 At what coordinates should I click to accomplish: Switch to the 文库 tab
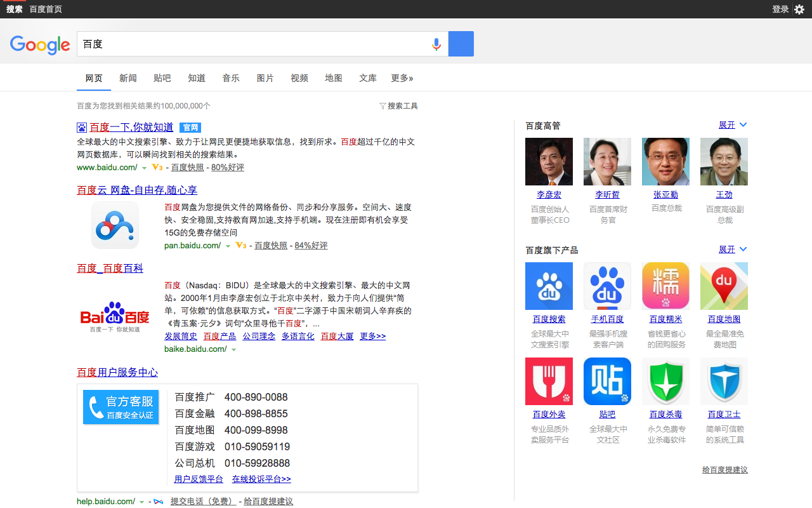[x=368, y=78]
